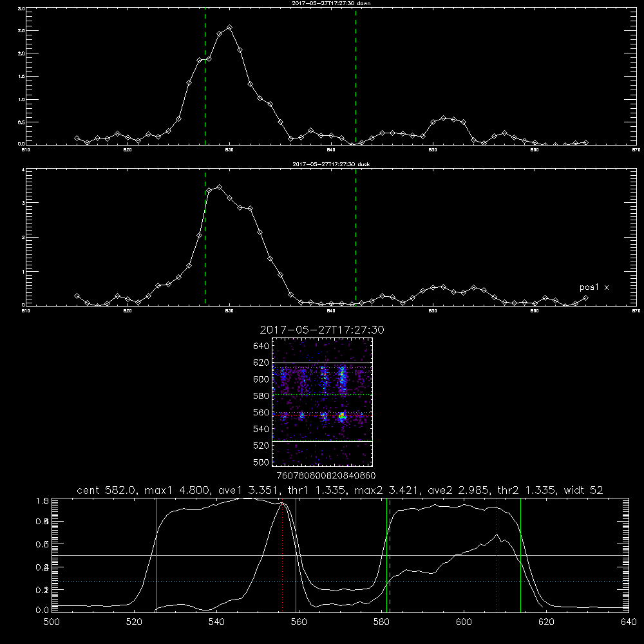Click the timestamp title above the spectral image
The height and width of the screenshot is (644, 644).
pyautogui.click(x=322, y=330)
